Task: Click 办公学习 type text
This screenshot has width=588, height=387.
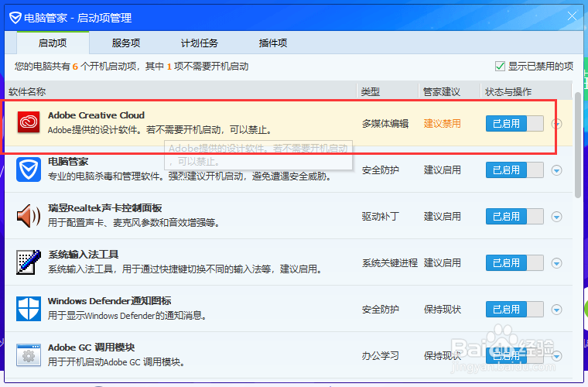Action: tap(380, 355)
